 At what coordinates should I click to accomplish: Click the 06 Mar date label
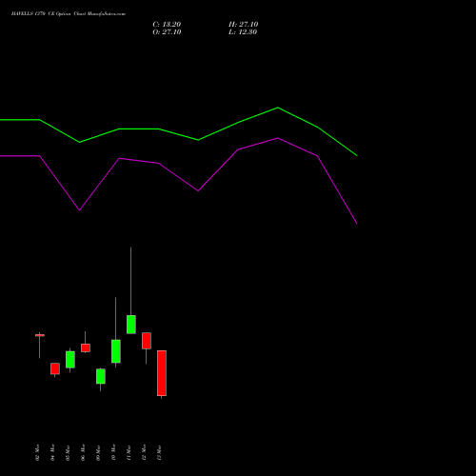pos(83,452)
